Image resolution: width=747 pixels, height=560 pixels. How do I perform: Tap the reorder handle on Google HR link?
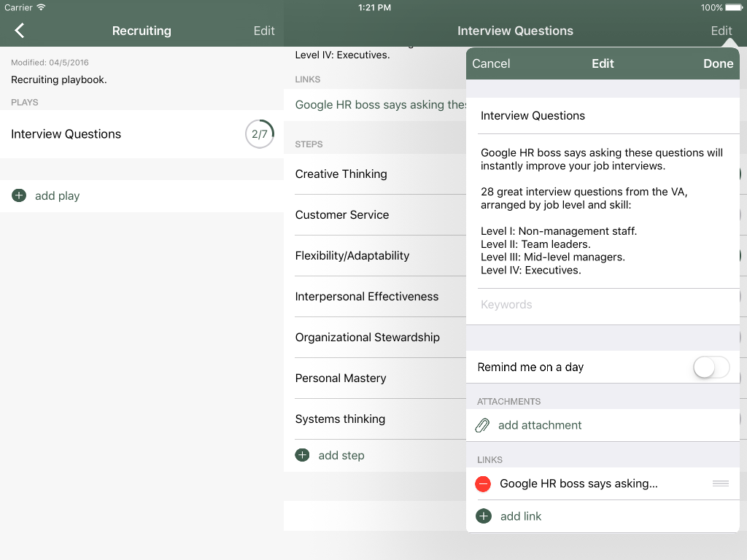pos(720,483)
